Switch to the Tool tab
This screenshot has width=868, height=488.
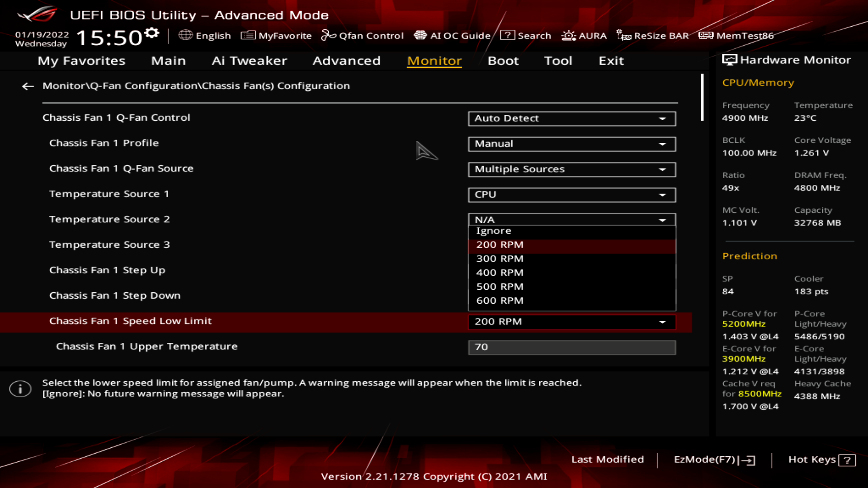click(x=558, y=61)
